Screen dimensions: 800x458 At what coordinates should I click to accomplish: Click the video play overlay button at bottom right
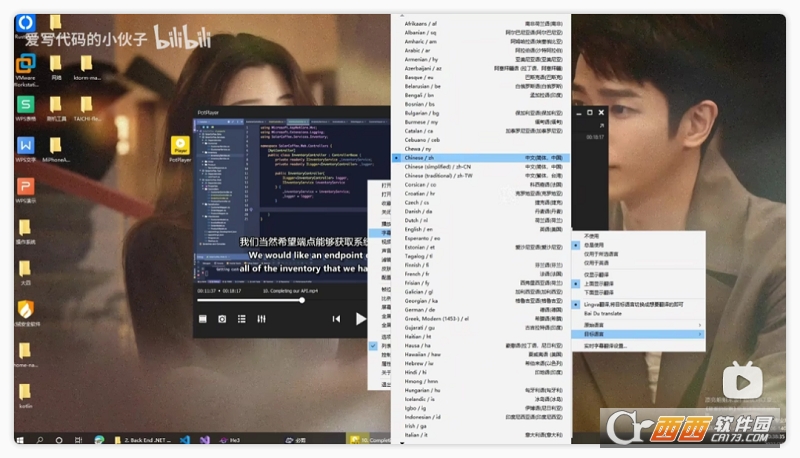[x=742, y=380]
